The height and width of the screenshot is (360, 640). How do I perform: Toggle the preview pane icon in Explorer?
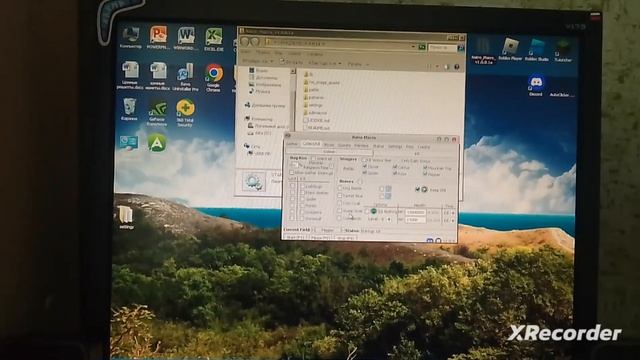[x=446, y=67]
